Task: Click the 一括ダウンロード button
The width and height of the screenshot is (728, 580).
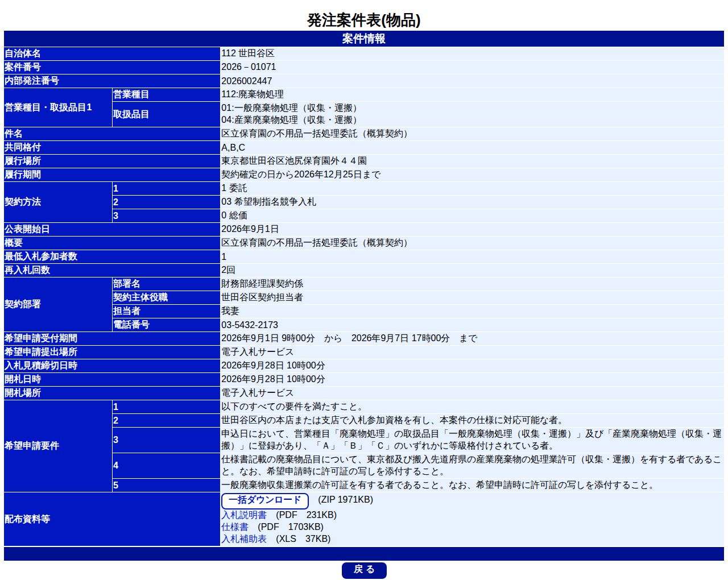Action: tap(265, 500)
